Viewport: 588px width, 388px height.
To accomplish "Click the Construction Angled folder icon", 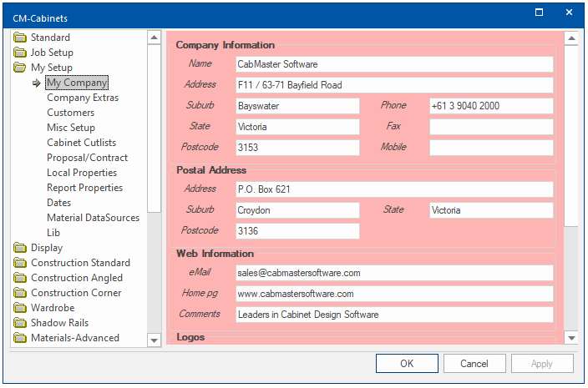I will point(20,278).
